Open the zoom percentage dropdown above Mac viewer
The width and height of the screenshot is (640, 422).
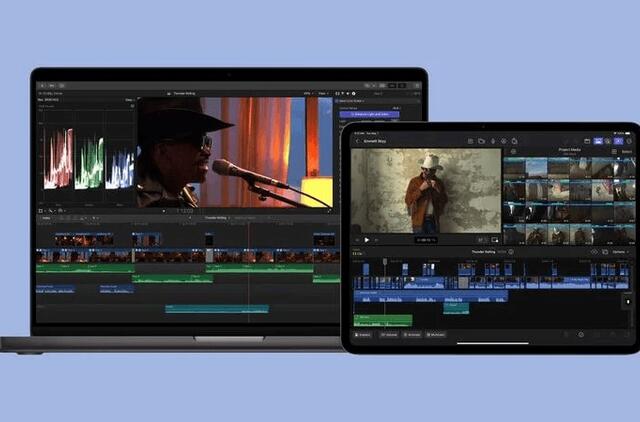tap(307, 93)
